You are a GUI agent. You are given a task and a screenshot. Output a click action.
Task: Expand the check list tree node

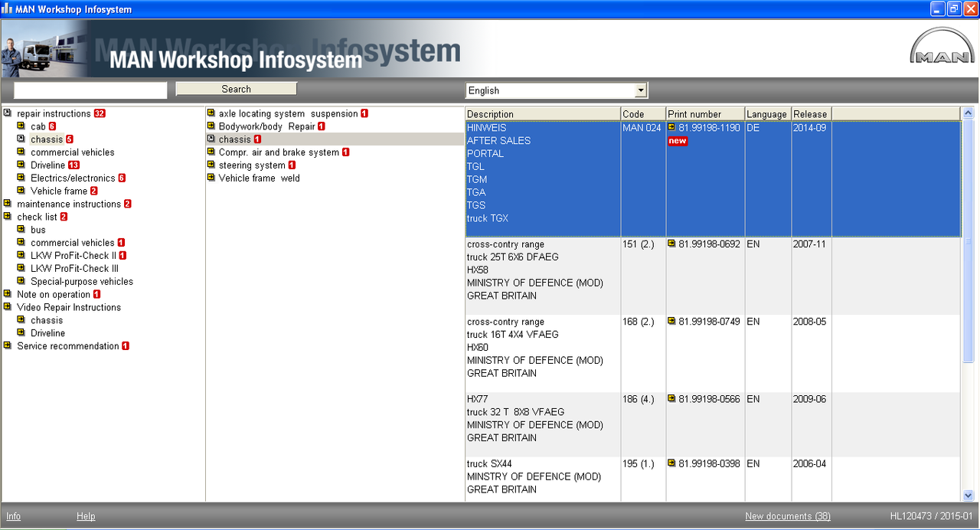click(x=7, y=217)
